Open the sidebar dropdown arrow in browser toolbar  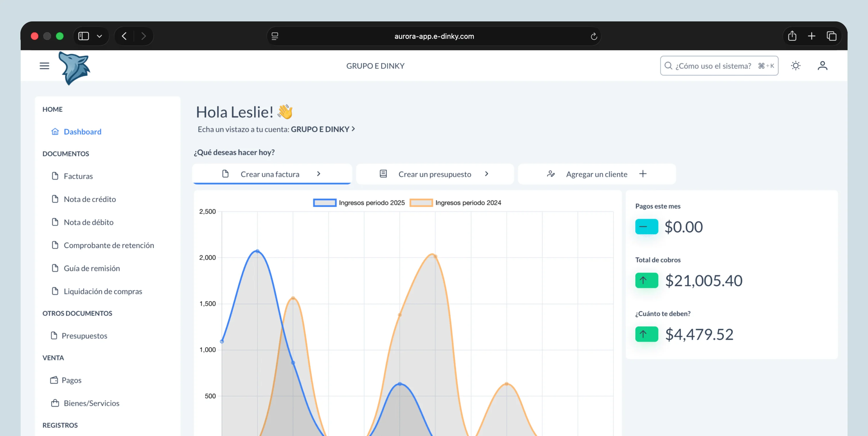99,36
